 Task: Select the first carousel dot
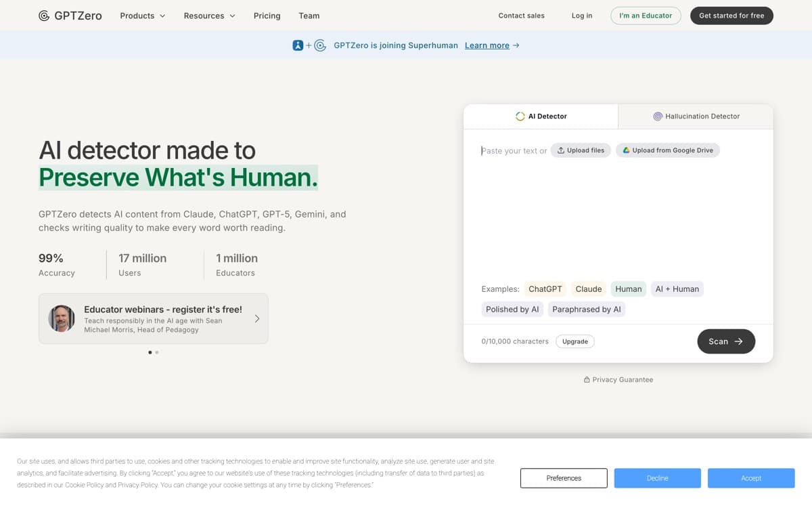(x=150, y=352)
